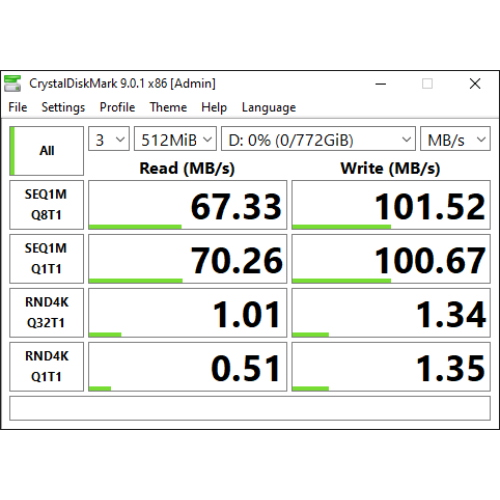Click the CrystalDiskMark app icon in title bar

tap(12, 83)
